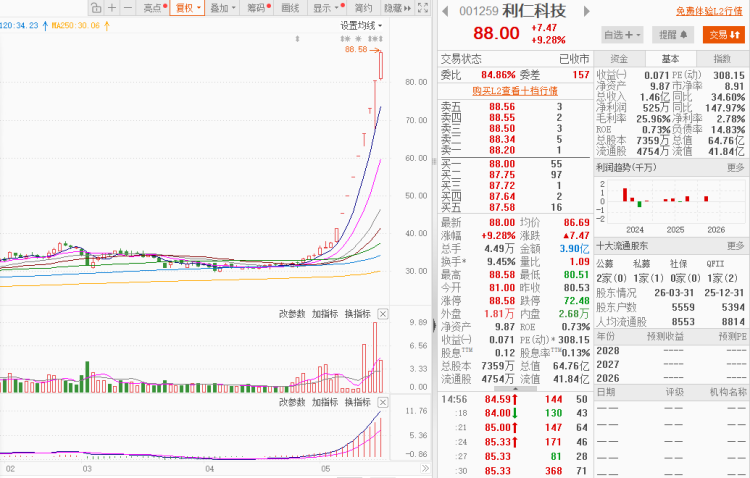The width and height of the screenshot is (750, 478).
Task: Close the volume indicator panel
Action: [x=383, y=314]
